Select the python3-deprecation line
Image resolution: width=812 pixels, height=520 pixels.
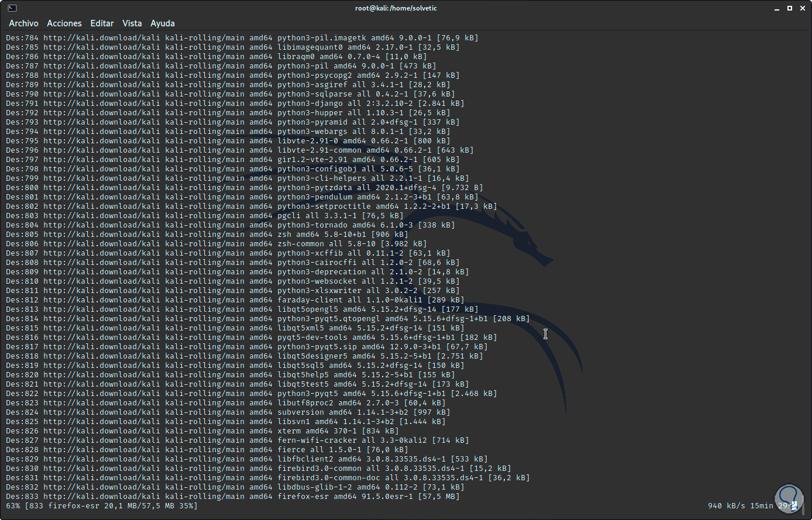coord(238,271)
